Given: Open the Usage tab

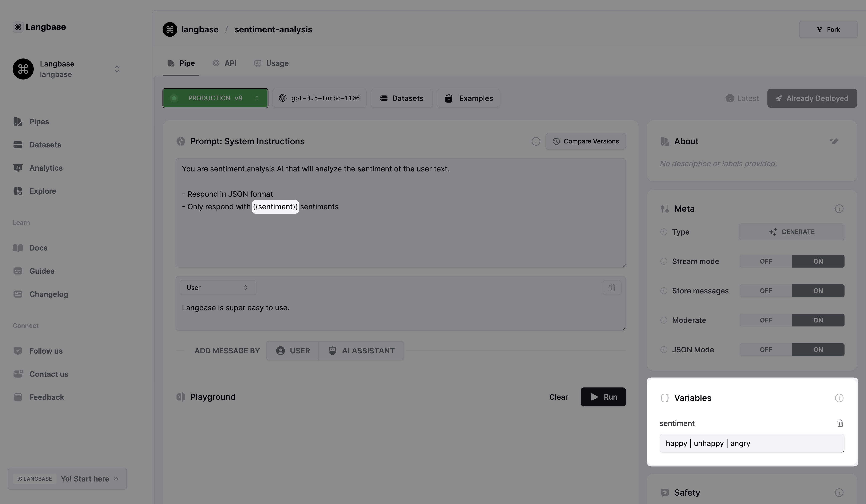Looking at the screenshot, I should (271, 64).
